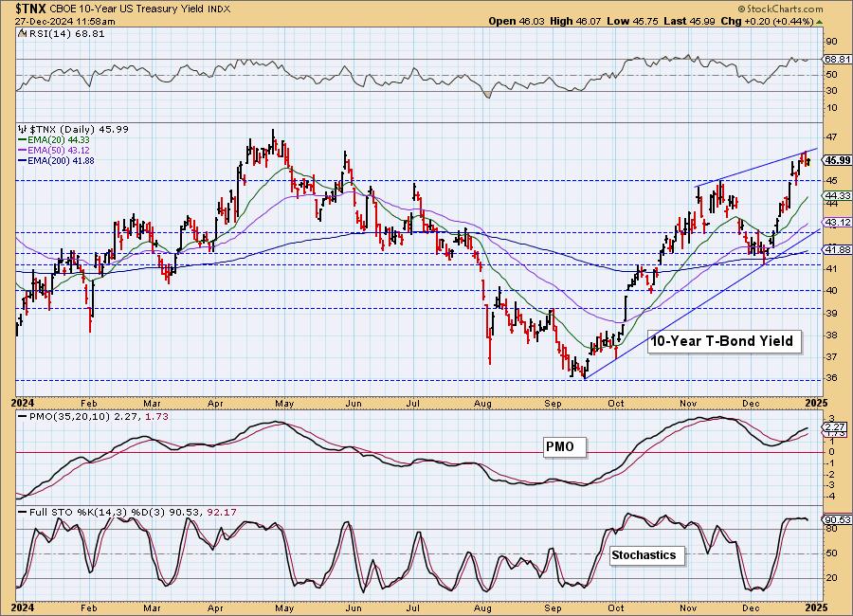
Task: Click the 90 label on RSI axis
Action: coord(832,43)
